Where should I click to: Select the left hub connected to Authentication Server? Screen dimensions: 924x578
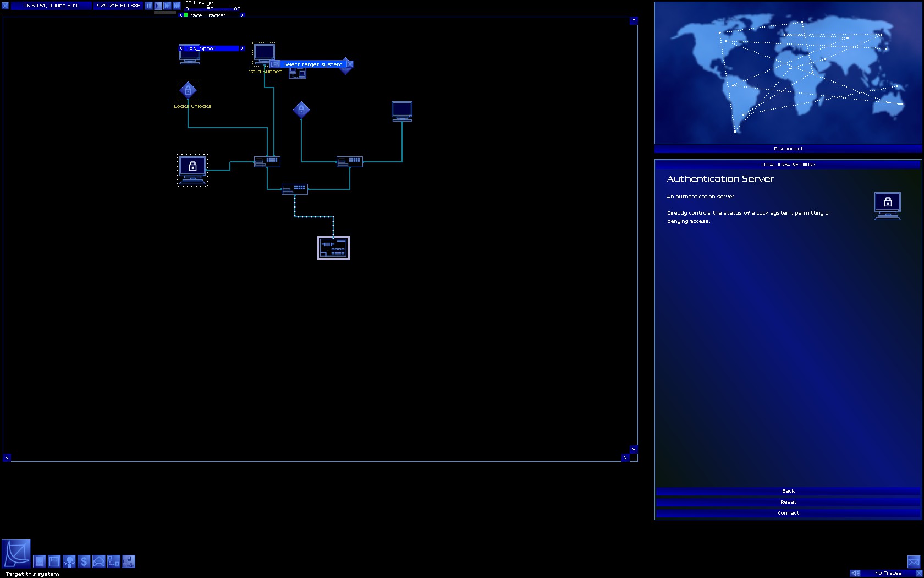point(267,161)
